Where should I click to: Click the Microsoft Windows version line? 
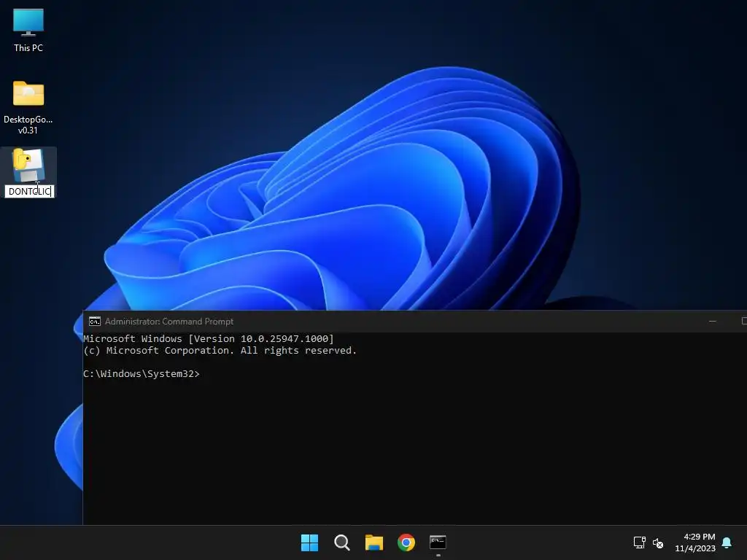coord(209,338)
